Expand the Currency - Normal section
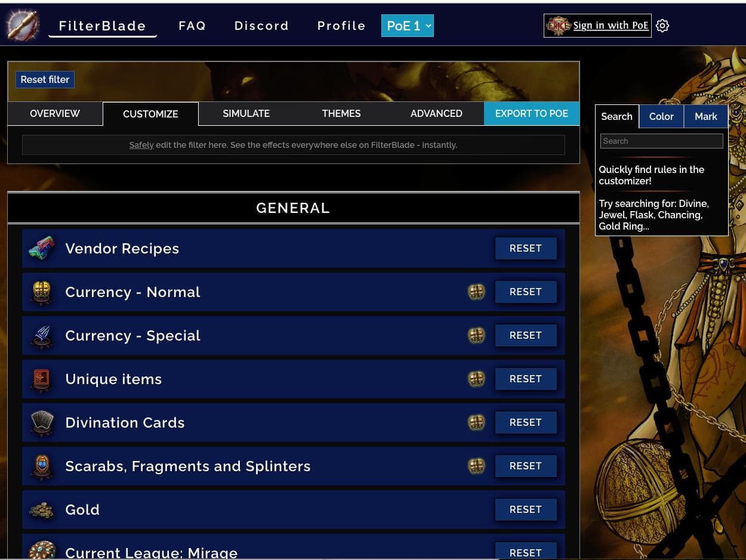The image size is (746, 560). point(294,292)
